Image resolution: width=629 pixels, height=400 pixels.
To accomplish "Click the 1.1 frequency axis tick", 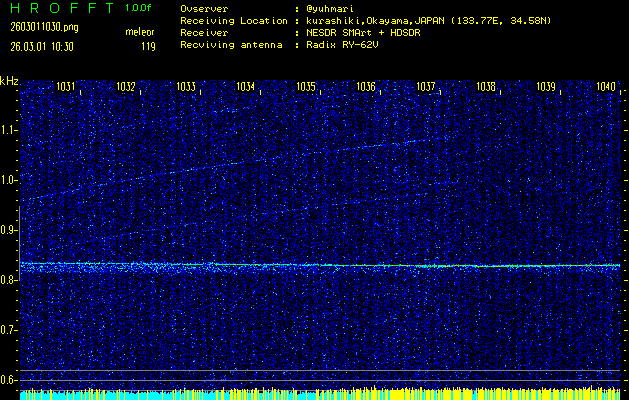I will [9, 130].
